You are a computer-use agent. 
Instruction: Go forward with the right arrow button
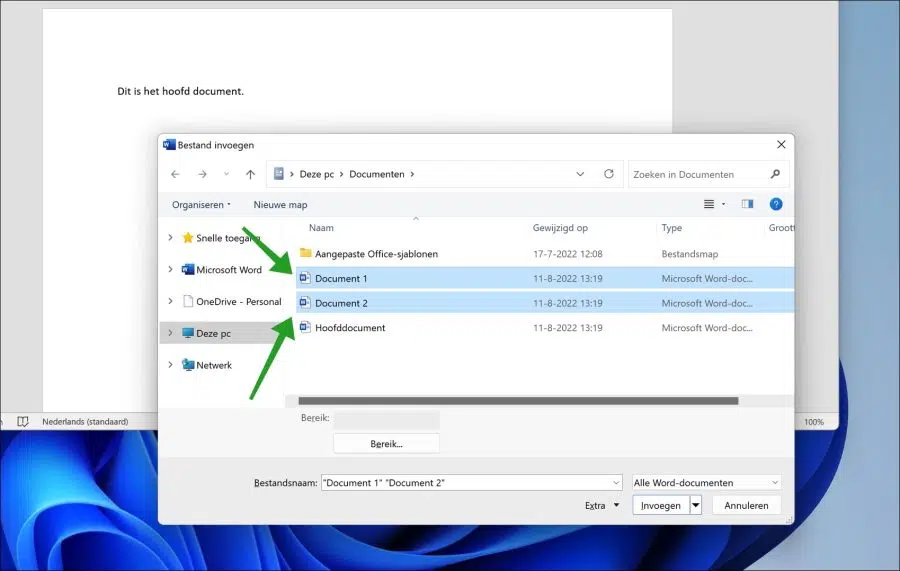[202, 174]
